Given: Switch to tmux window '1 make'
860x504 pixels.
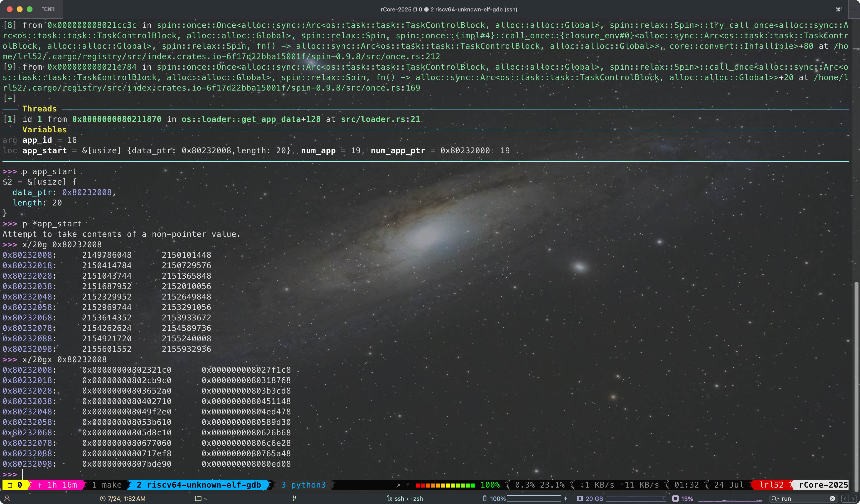Looking at the screenshot, I should [107, 485].
